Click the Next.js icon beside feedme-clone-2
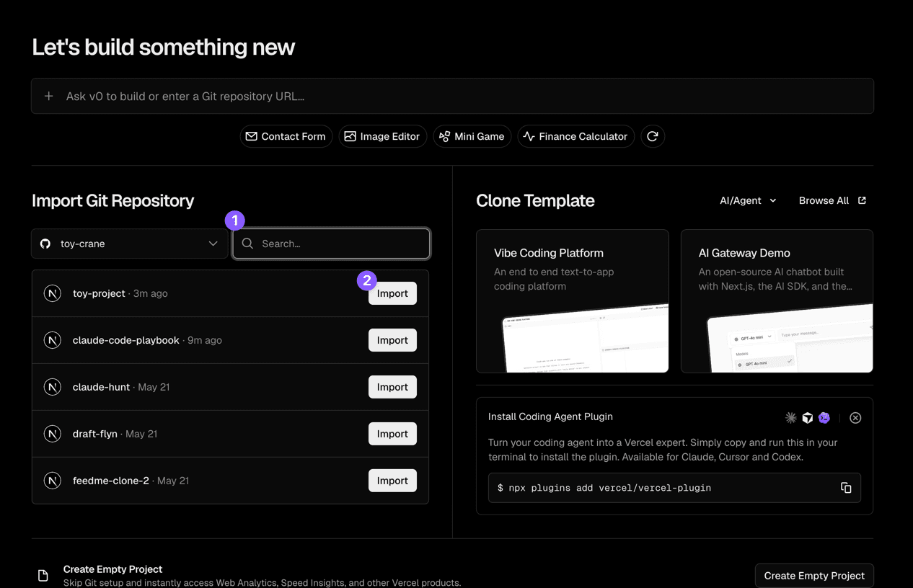 point(53,481)
